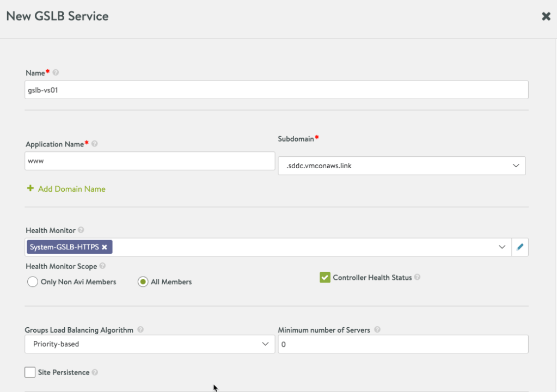
Task: Click the Health Monitor help icon
Action: click(x=81, y=231)
